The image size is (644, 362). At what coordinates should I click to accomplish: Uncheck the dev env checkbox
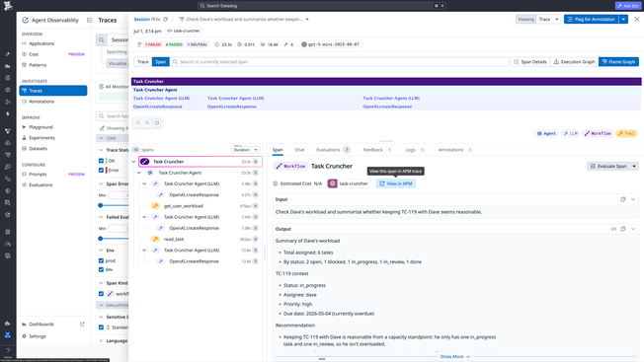click(101, 269)
